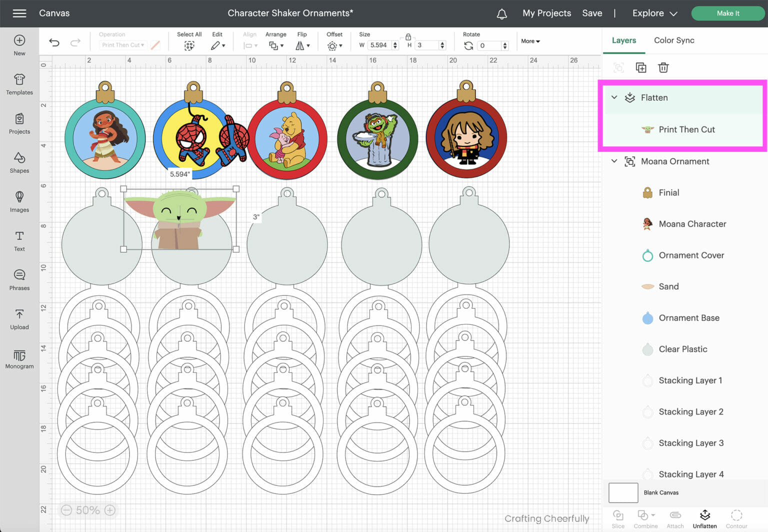Open the Images library
Screen dimensions: 768x532
click(19, 201)
